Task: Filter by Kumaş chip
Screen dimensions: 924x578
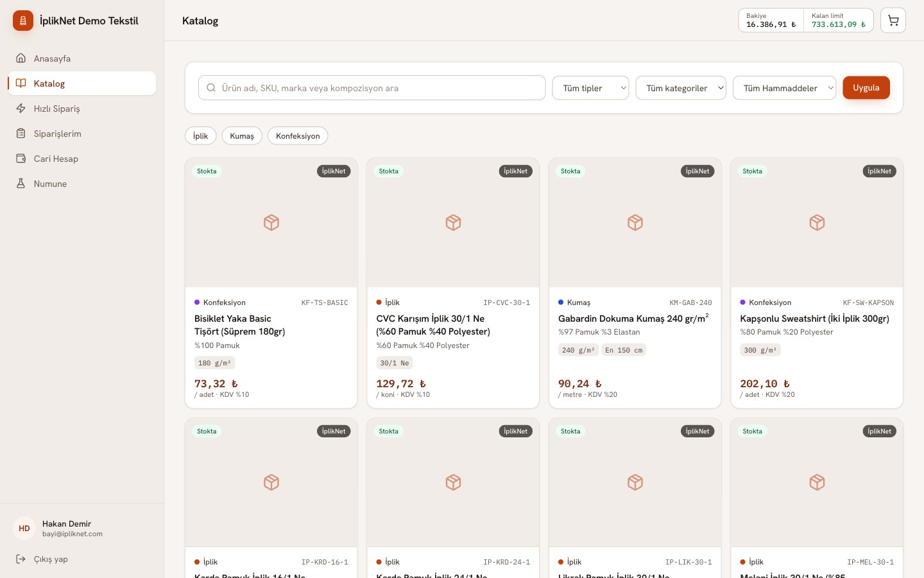Action: click(x=242, y=136)
